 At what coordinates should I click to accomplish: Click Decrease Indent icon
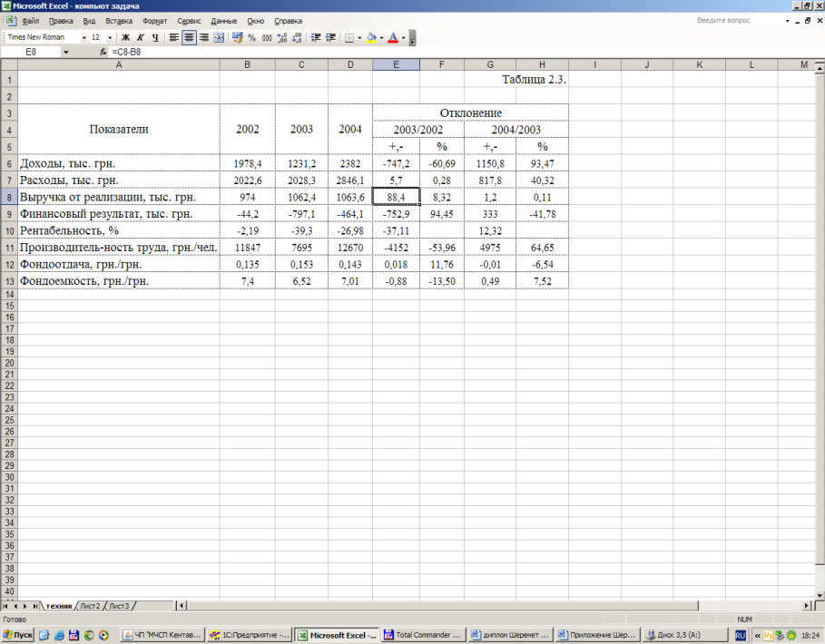[316, 37]
